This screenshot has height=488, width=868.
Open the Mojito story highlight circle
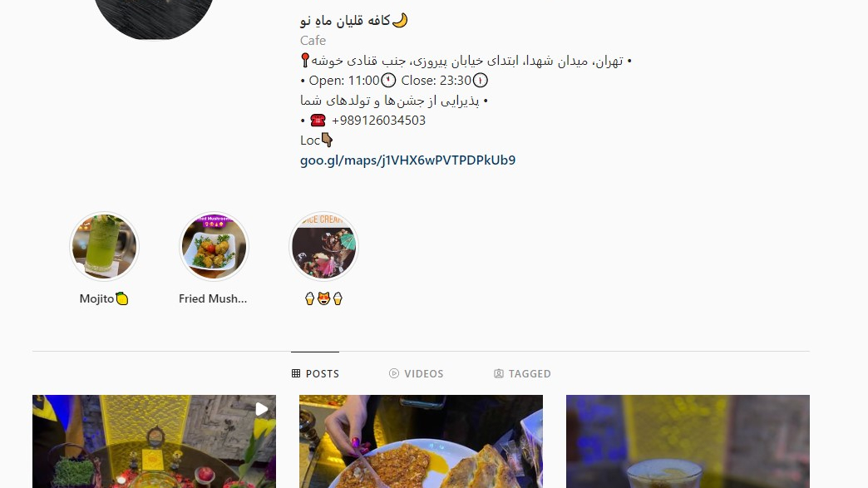[x=104, y=246]
